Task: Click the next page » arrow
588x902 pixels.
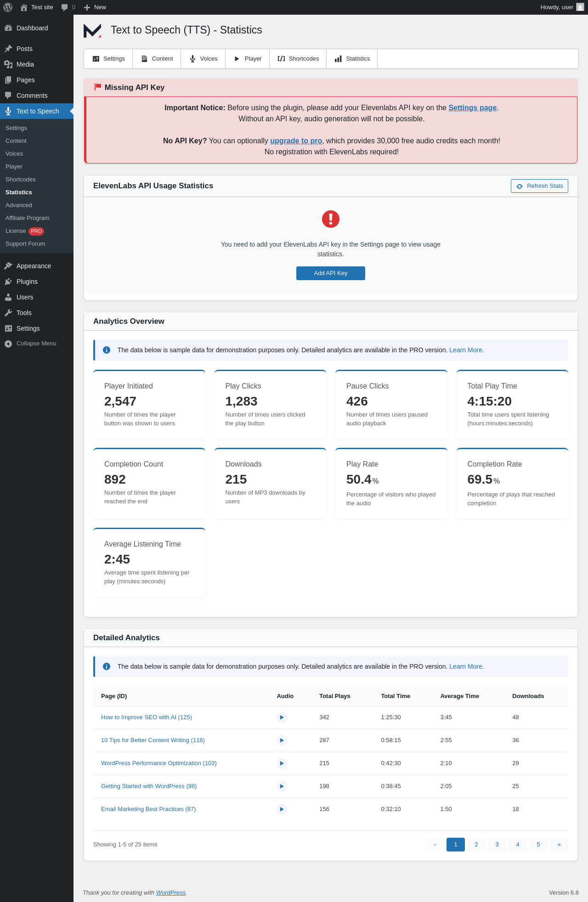Action: 559,845
